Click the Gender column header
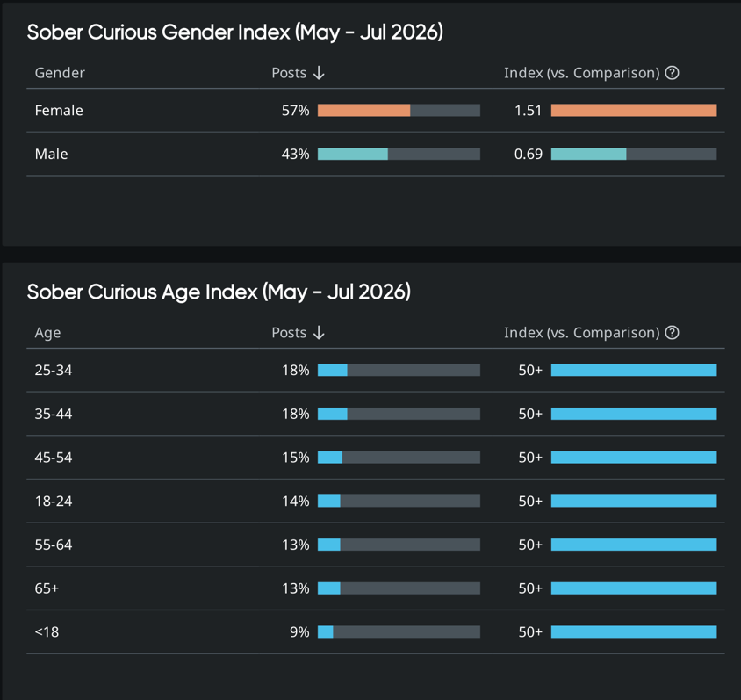Screen dimensions: 741x700 click(x=60, y=73)
